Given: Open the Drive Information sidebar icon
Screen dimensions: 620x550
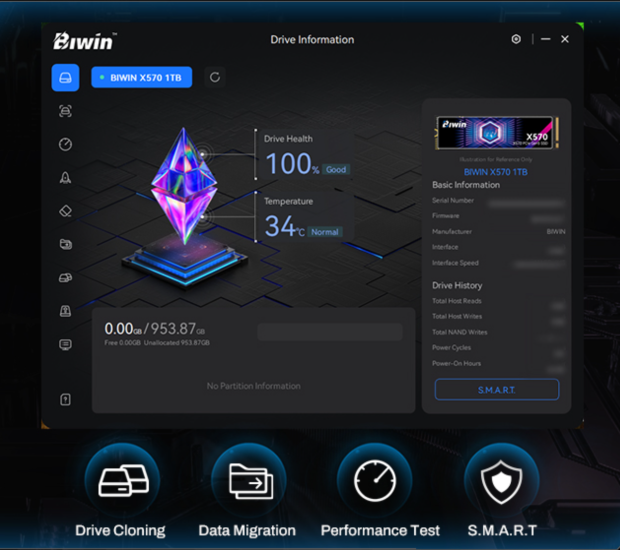Looking at the screenshot, I should [x=65, y=77].
